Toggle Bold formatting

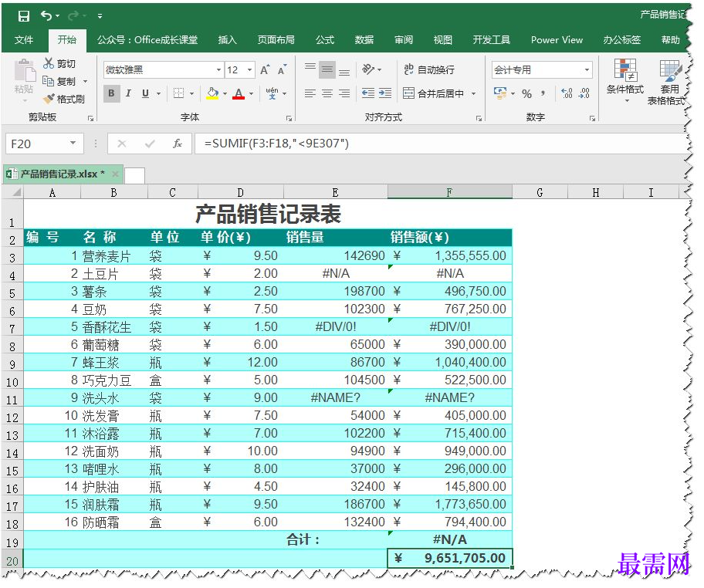click(111, 93)
